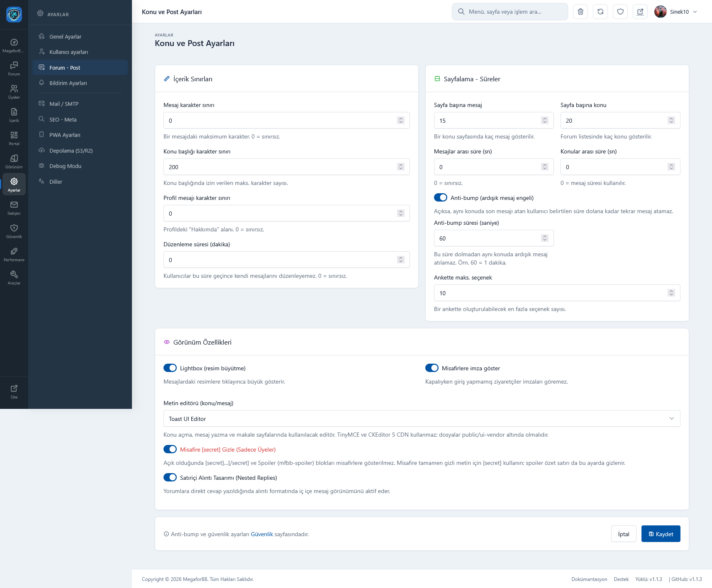Image resolution: width=712 pixels, height=588 pixels.
Task: Open the external link icon in header
Action: click(x=640, y=12)
